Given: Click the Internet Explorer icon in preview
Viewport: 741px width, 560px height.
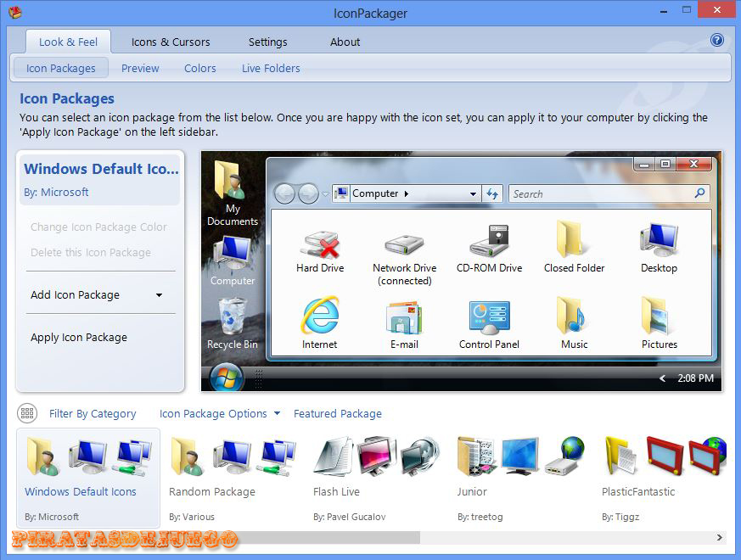Looking at the screenshot, I should pyautogui.click(x=320, y=315).
